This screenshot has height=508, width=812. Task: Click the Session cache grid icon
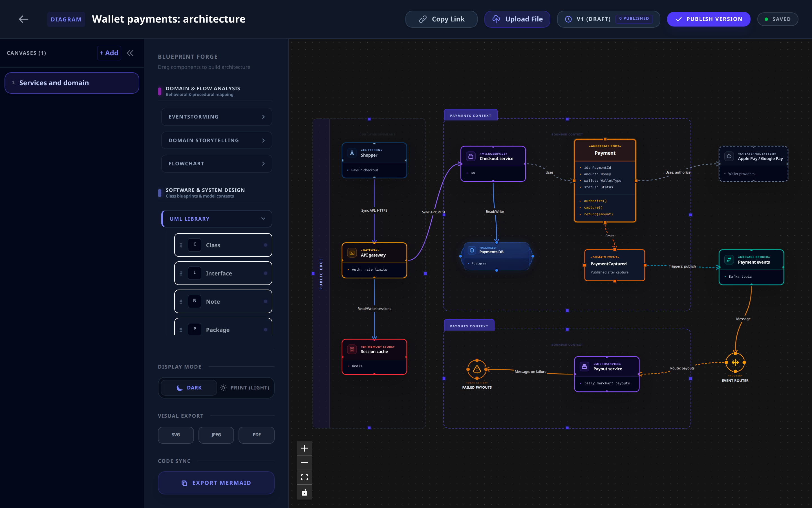(x=352, y=349)
